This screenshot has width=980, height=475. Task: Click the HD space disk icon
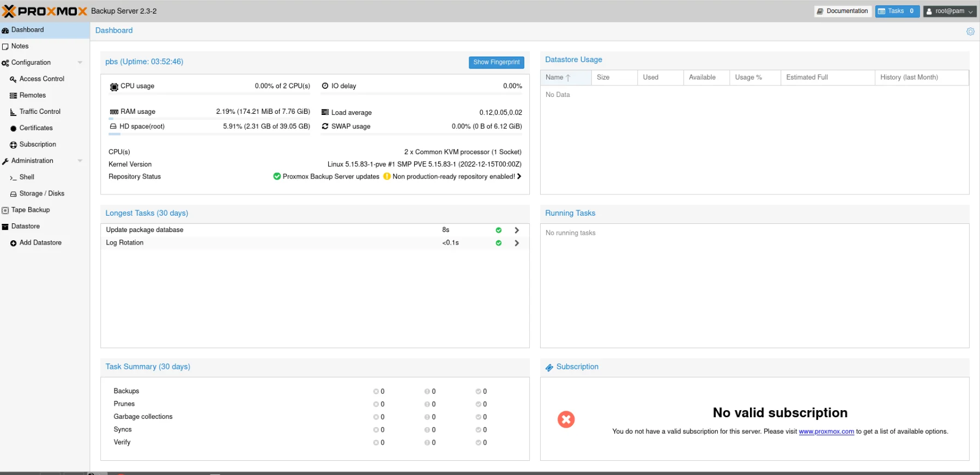point(113,126)
